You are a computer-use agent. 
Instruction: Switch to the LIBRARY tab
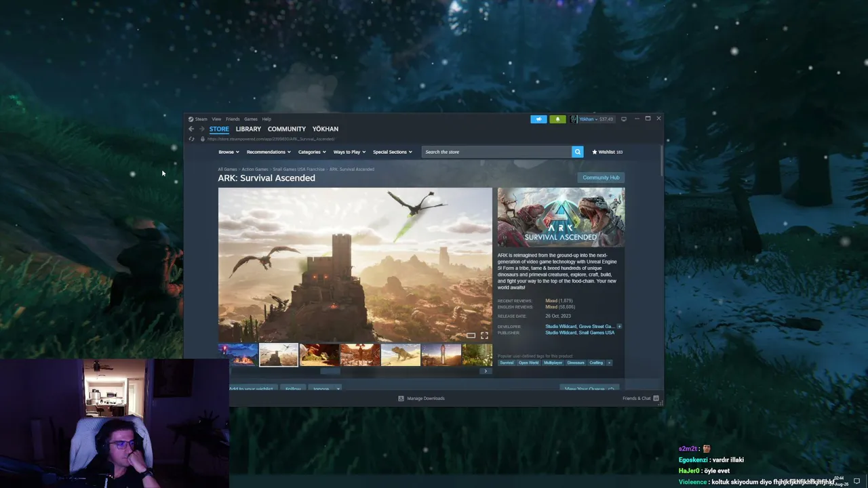pos(248,129)
